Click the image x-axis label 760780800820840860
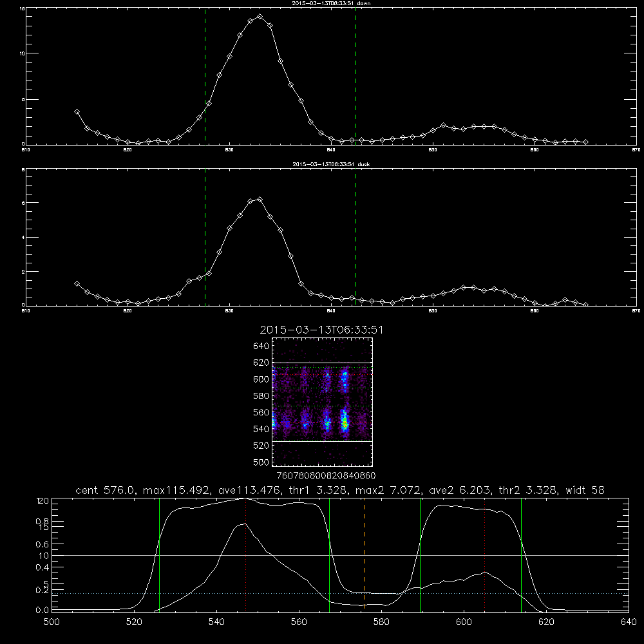Image resolution: width=644 pixels, height=644 pixels. [327, 476]
